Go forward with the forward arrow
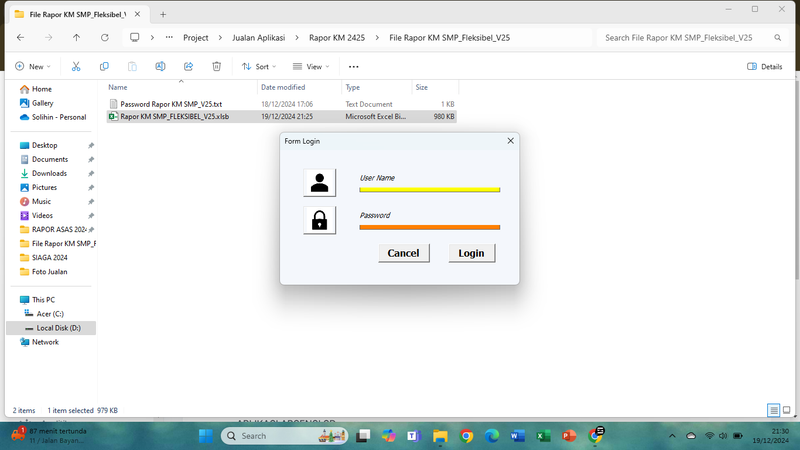This screenshot has height=450, width=800. point(48,37)
